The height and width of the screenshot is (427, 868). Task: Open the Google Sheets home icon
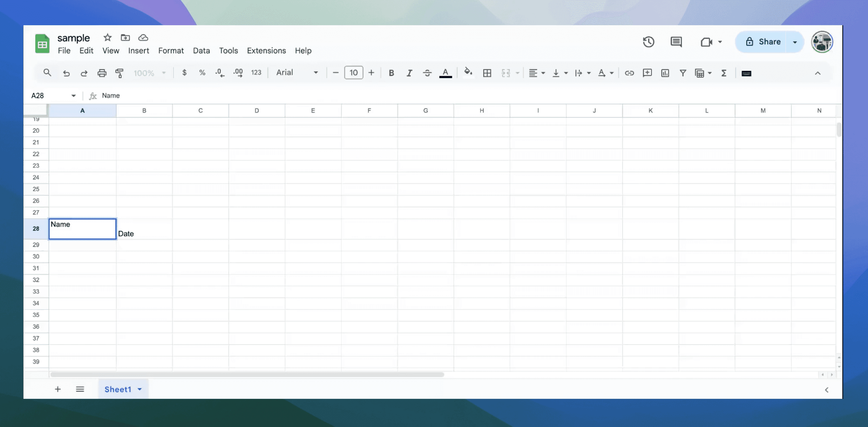[42, 44]
